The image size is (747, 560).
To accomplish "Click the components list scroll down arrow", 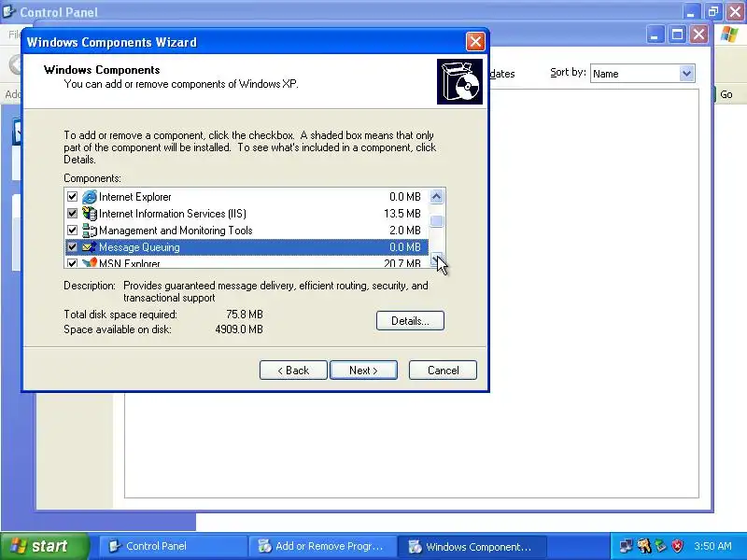I will (436, 259).
